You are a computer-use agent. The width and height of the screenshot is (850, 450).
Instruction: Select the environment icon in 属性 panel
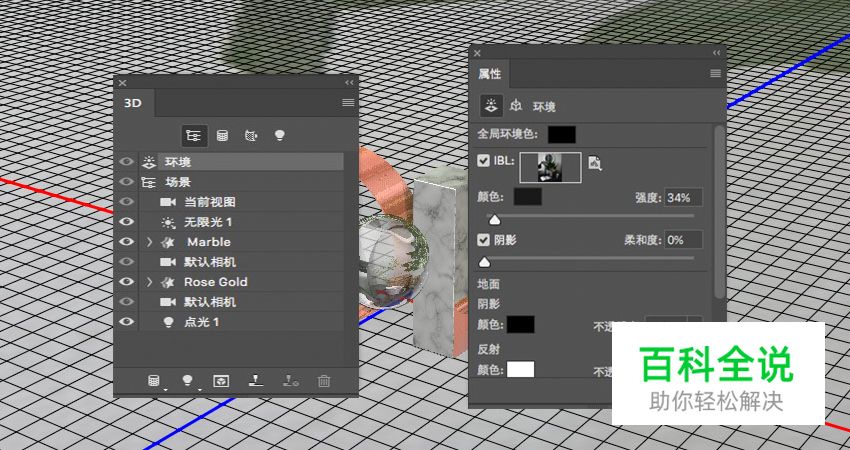[491, 105]
